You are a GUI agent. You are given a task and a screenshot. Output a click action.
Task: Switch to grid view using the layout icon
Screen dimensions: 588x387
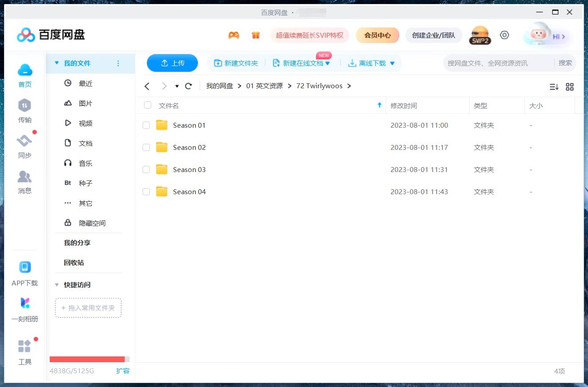570,87
